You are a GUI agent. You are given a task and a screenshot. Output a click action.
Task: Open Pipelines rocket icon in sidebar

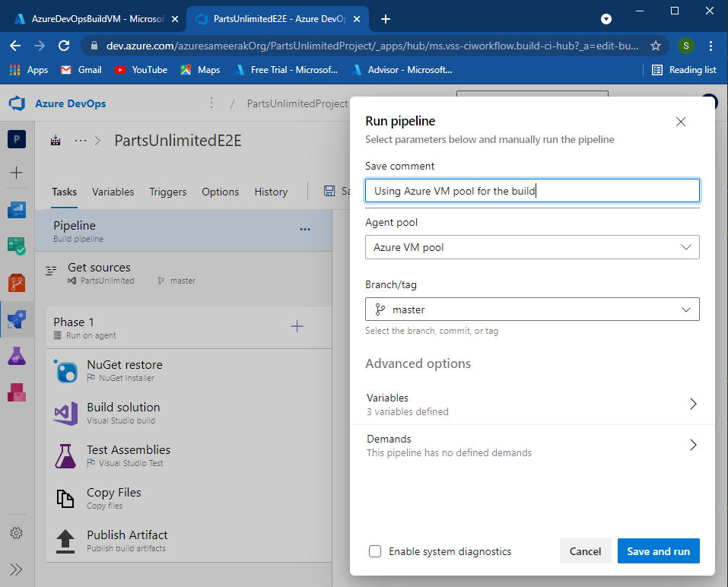[17, 319]
